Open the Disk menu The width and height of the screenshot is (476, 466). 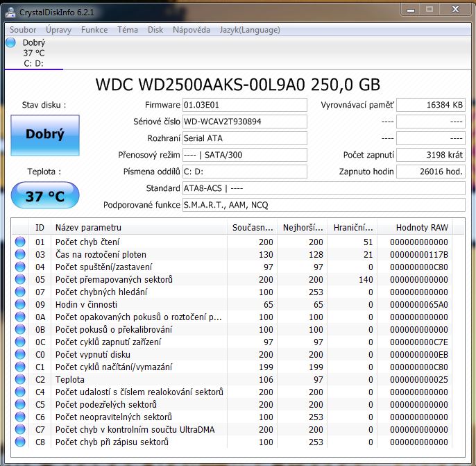155,30
